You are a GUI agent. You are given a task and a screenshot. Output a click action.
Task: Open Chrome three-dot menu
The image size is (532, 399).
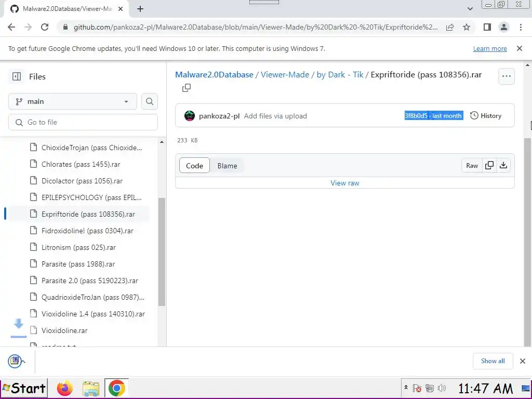pyautogui.click(x=521, y=27)
